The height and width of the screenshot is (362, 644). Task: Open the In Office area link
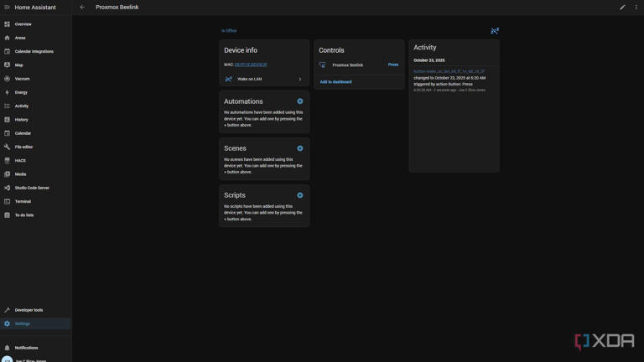click(229, 31)
